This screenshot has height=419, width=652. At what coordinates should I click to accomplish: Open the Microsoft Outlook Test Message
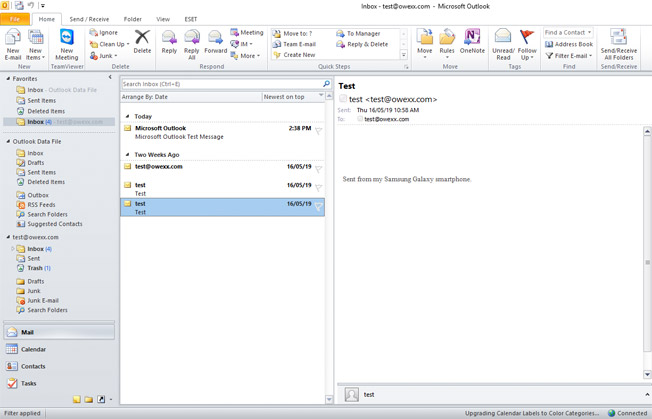coord(222,132)
